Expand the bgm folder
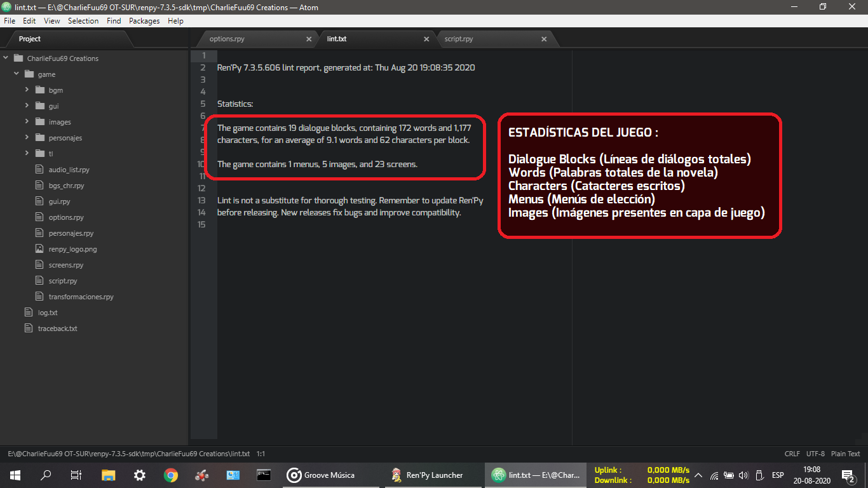Viewport: 868px width, 488px height. click(x=27, y=90)
